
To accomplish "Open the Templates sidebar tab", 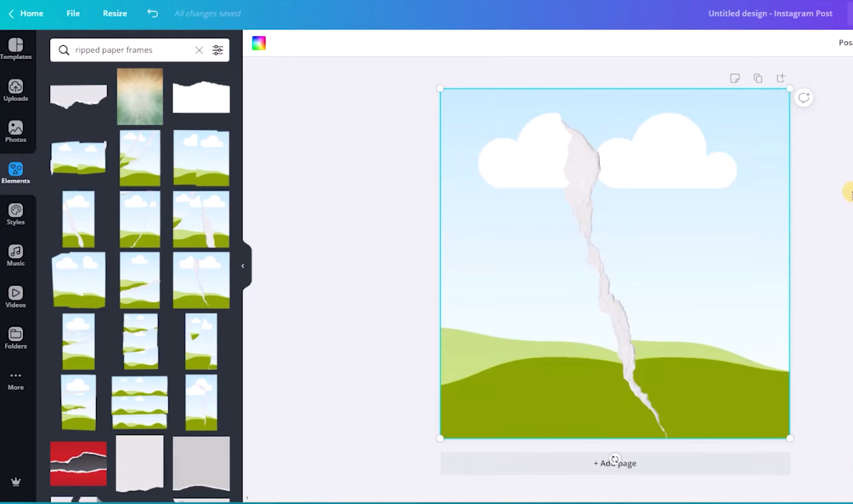I will [15, 49].
